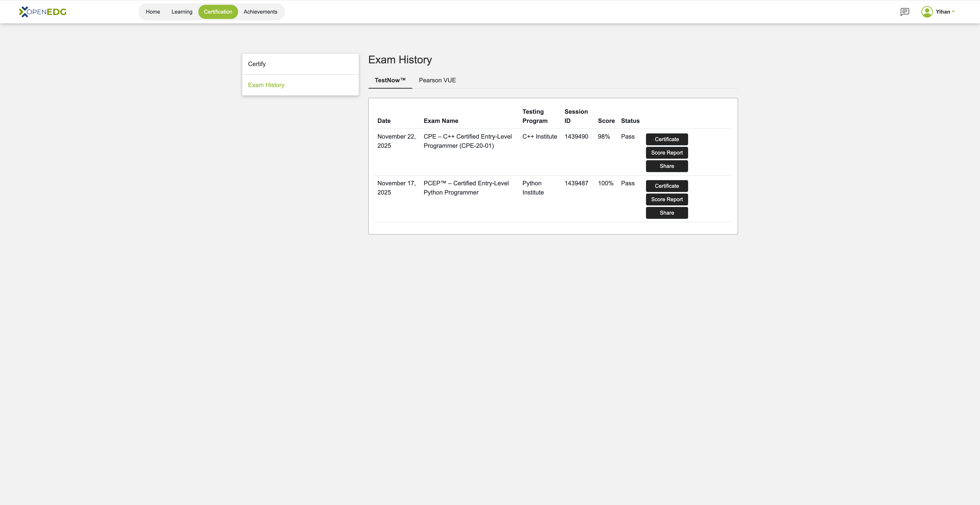Click the Session ID column header
This screenshot has width=980, height=505.
coord(576,116)
